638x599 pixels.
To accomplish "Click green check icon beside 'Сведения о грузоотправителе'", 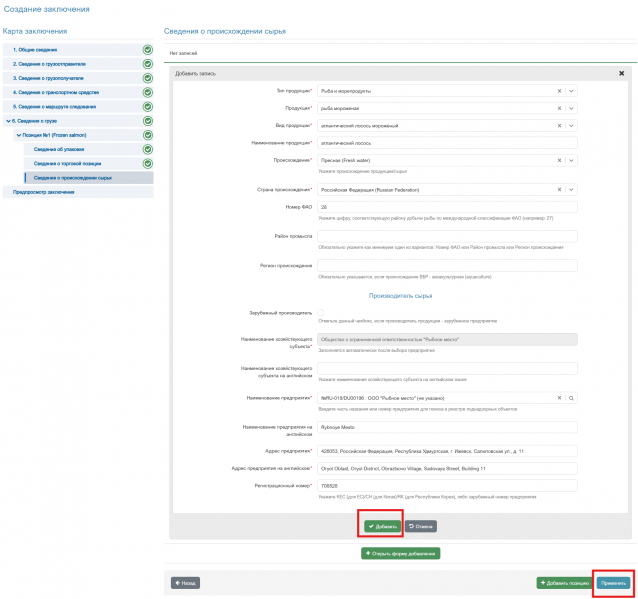I will pos(148,64).
